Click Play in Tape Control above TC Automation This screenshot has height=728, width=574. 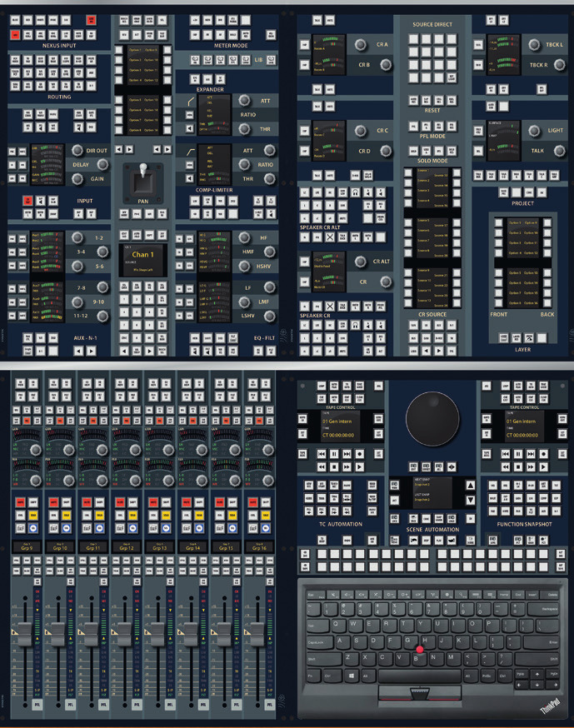[x=359, y=466]
